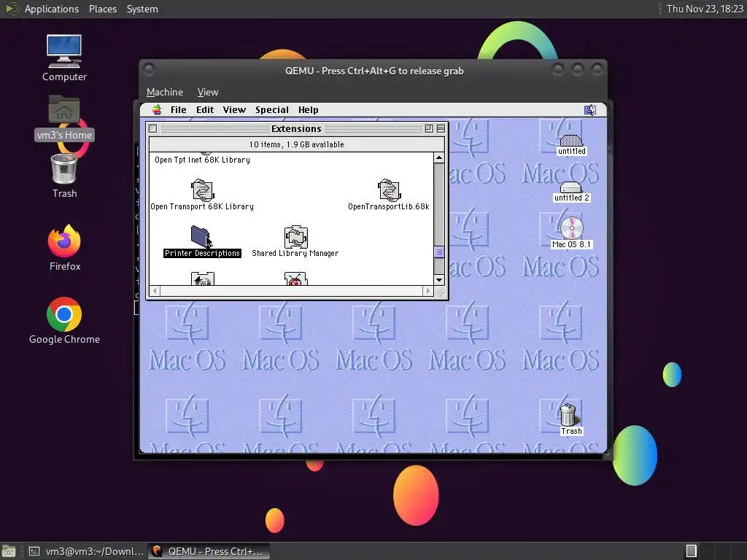The height and width of the screenshot is (560, 747).
Task: Click the vertical scrollbar down arrow
Action: coord(439,280)
